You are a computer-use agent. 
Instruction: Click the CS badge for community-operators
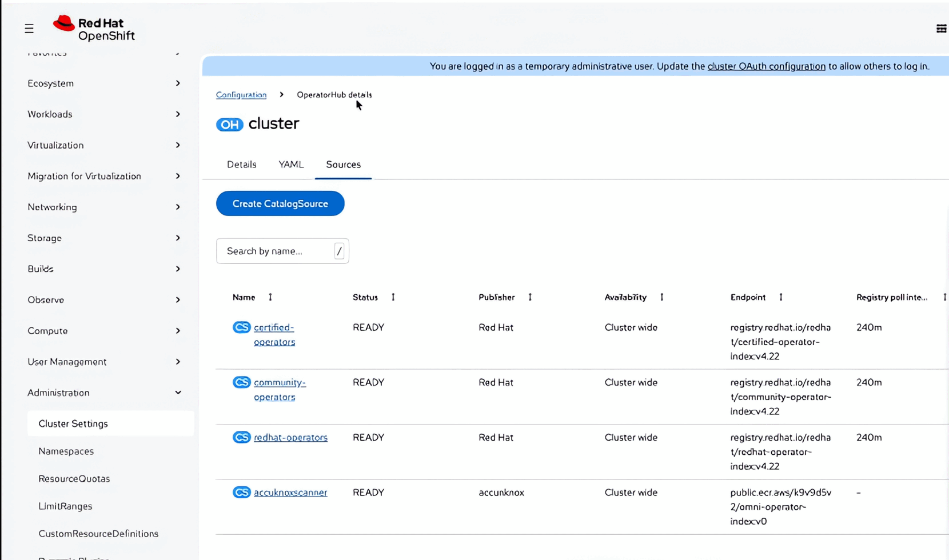pos(242,382)
